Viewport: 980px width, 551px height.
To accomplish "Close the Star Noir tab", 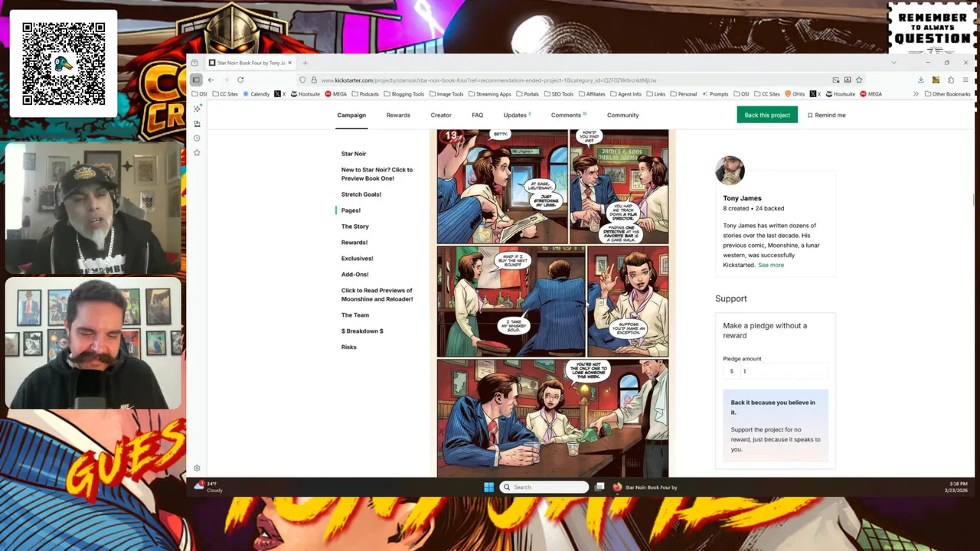I will pos(289,63).
